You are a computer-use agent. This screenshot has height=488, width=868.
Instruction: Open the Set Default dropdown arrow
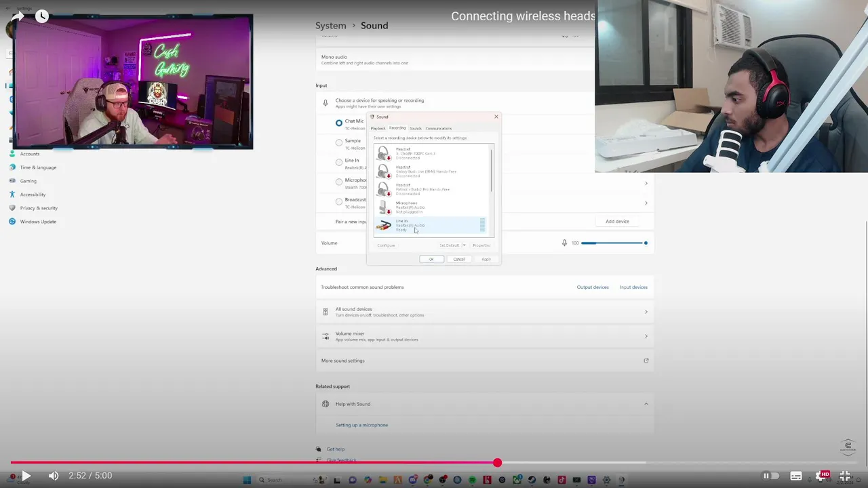[x=464, y=245]
